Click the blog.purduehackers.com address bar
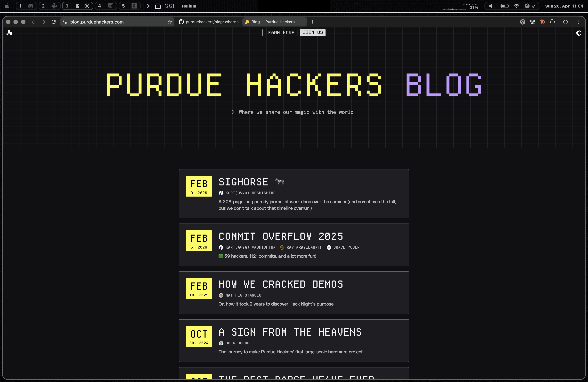This screenshot has width=588, height=382. point(117,22)
